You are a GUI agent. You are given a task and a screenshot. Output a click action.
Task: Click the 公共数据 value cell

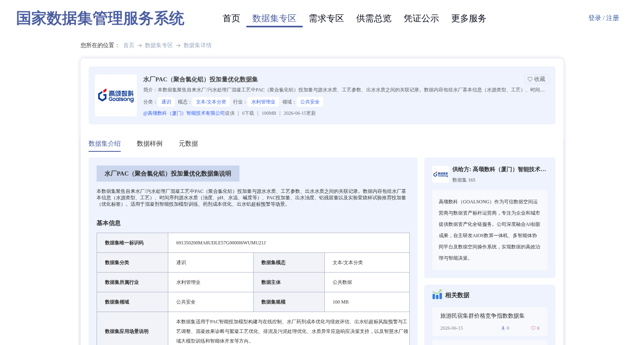click(367, 282)
